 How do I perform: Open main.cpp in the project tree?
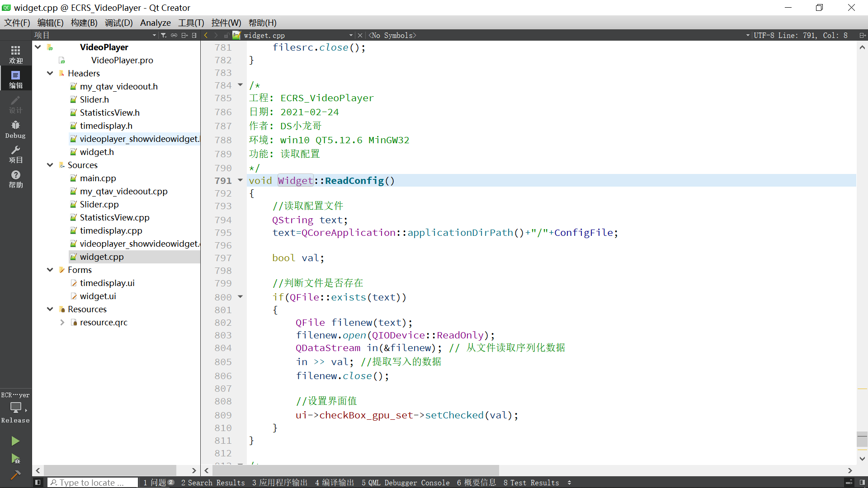pyautogui.click(x=98, y=178)
